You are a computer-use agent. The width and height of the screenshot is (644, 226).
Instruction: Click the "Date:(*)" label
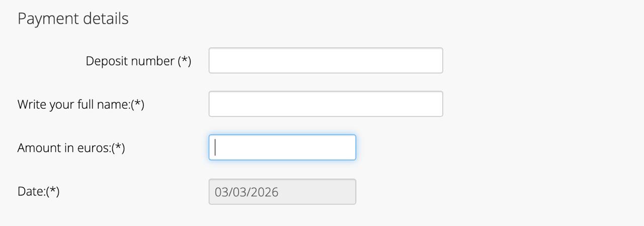[x=38, y=192]
